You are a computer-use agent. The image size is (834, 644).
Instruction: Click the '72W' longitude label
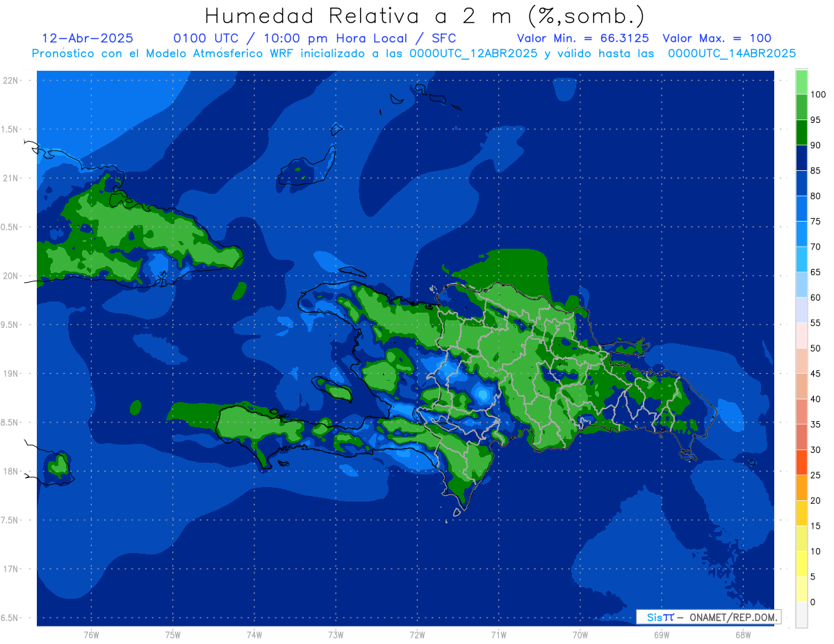point(417,634)
